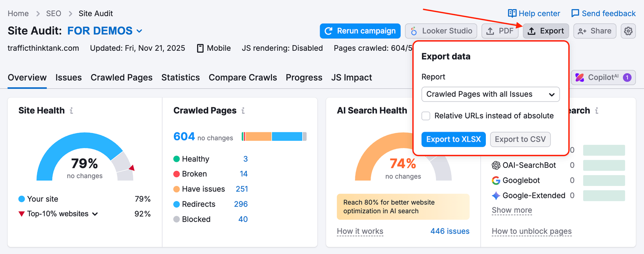The height and width of the screenshot is (254, 644).
Task: Expand the FOR DEMOS campaign selector
Action: pos(139,31)
